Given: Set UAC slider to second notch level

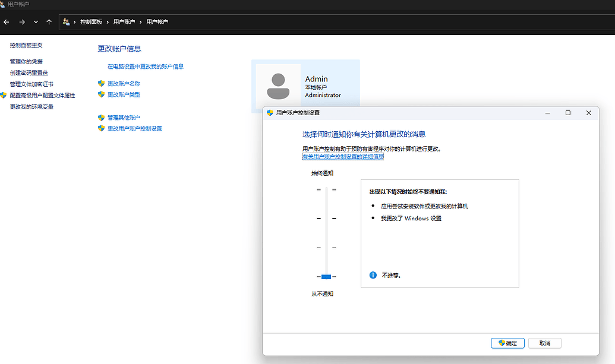Looking at the screenshot, I should pyautogui.click(x=326, y=219).
